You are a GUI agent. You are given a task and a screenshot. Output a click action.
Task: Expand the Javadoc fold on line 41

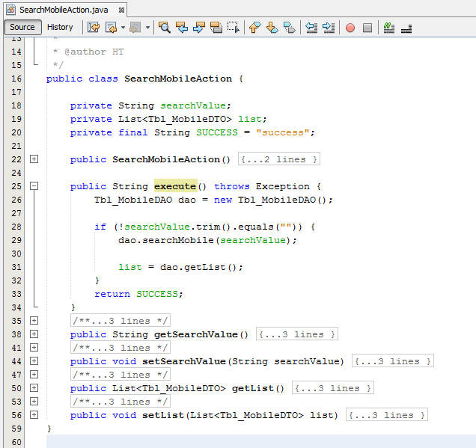coord(34,347)
